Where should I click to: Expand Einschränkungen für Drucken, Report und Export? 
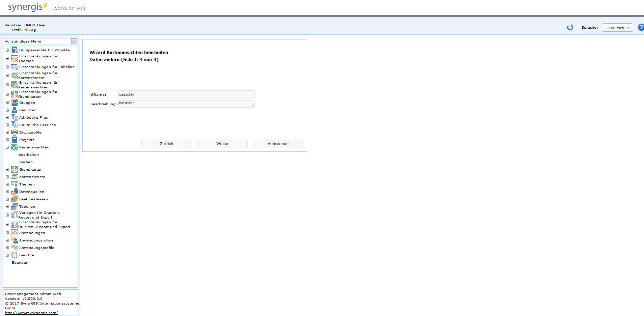(7, 224)
